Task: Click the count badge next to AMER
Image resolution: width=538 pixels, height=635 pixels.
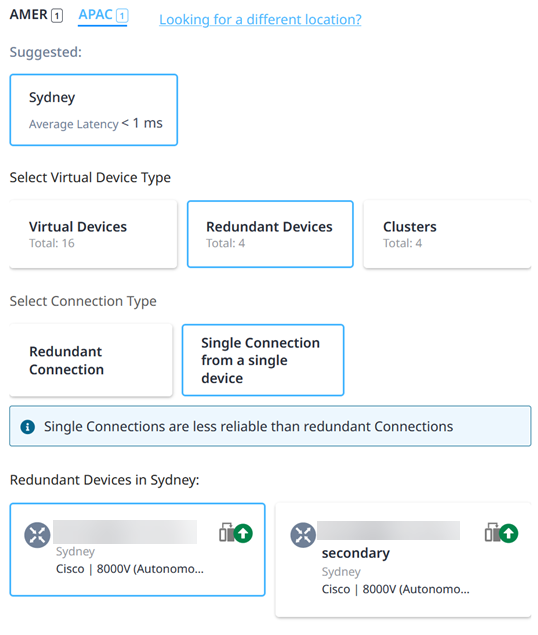Action: (x=57, y=16)
